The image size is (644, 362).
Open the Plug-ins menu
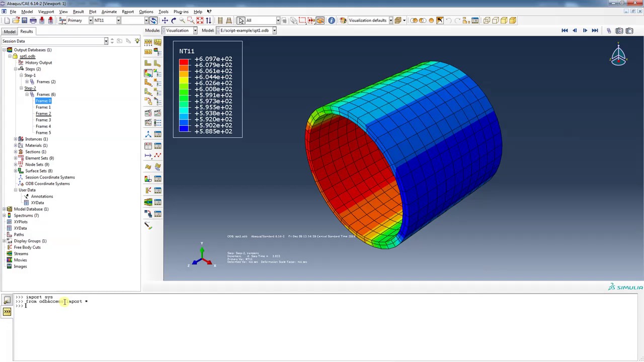point(181,12)
